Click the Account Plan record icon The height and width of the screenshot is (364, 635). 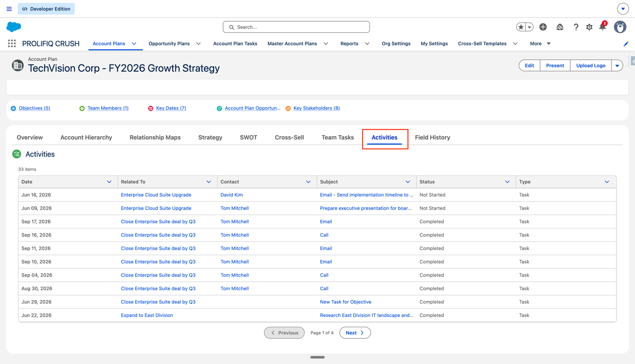pos(17,66)
